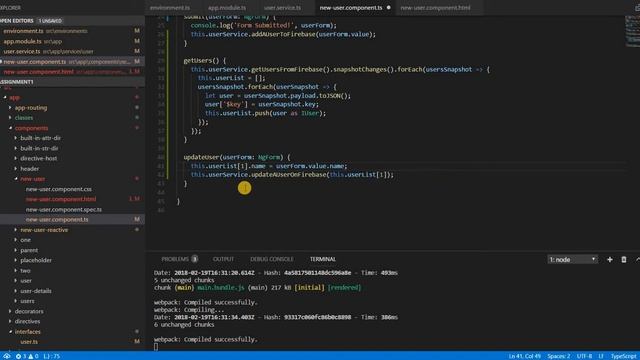
Task: Change file encoding via UTF-8
Action: point(584,356)
